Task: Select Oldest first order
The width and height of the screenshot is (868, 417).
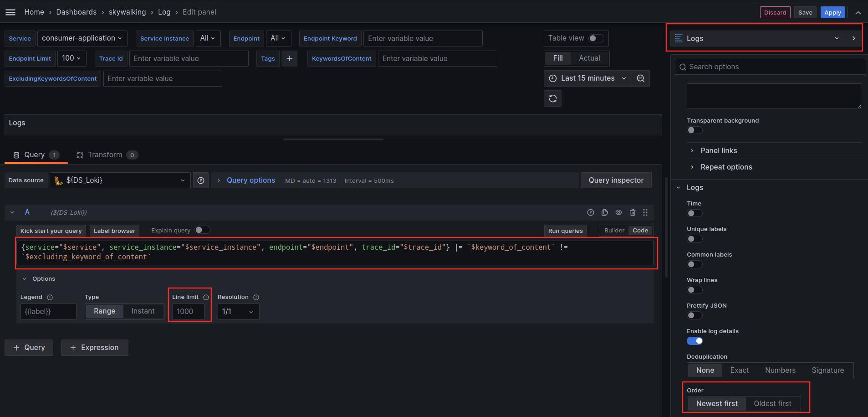Action: coord(772,404)
